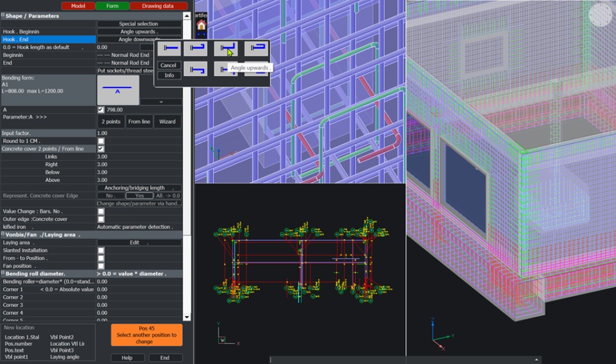This screenshot has width=616, height=364.
Task: Open Help at panel bottom
Action: [x=128, y=358]
